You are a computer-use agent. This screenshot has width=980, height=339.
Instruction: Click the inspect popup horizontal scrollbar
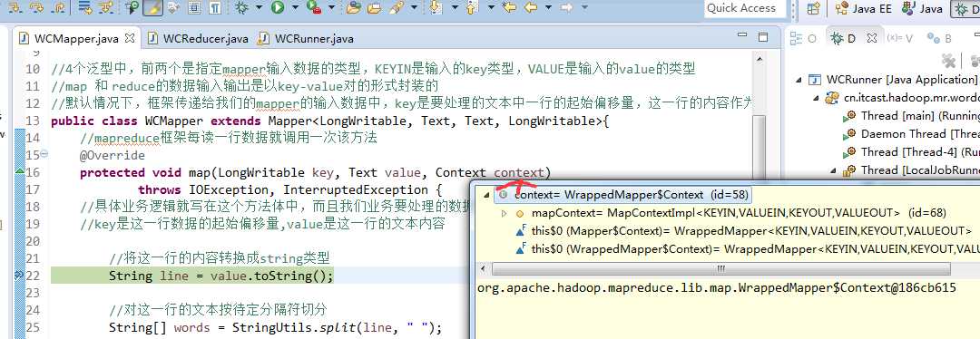pyautogui.click(x=720, y=268)
